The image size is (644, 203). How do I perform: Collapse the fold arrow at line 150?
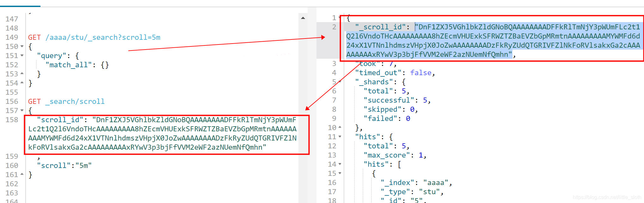22,46
